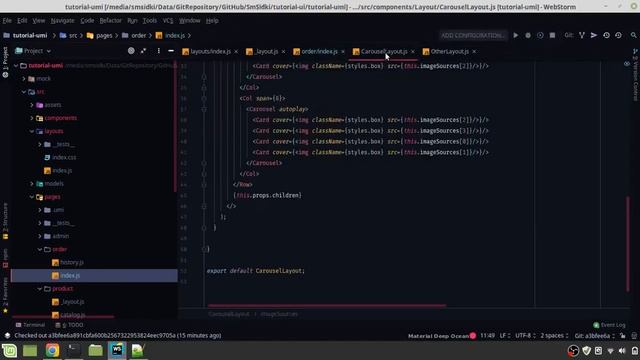Open Git branch a3bfee6a dropdown
The height and width of the screenshot is (360, 640).
coord(595,336)
